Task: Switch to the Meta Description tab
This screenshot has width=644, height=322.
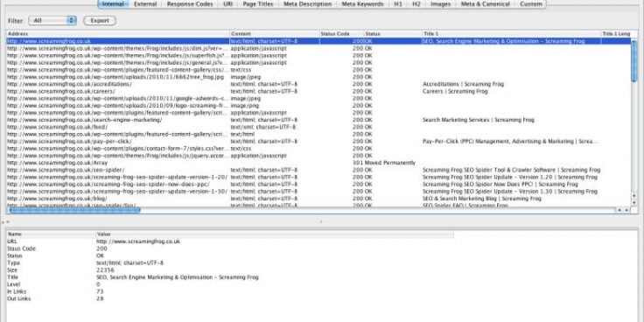Action: click(308, 4)
